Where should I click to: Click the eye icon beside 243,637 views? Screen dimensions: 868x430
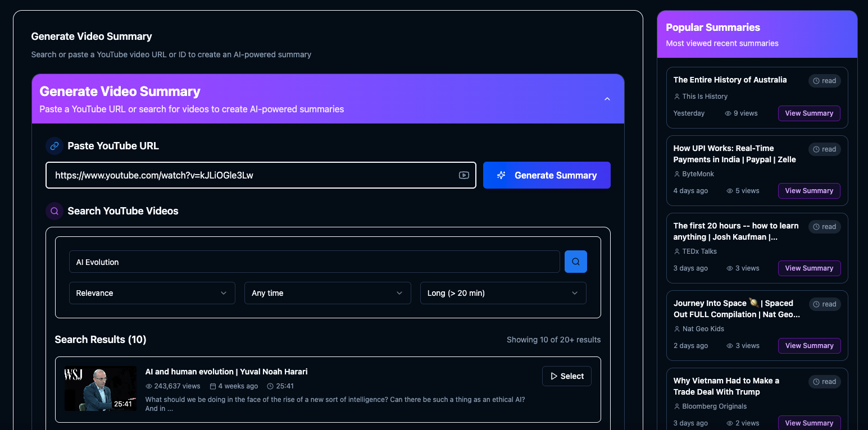149,386
